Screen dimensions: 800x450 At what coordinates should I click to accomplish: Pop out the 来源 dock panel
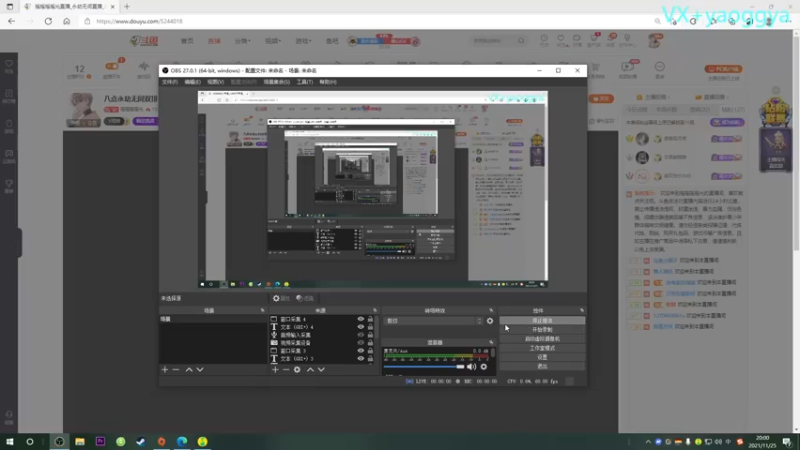coord(374,310)
